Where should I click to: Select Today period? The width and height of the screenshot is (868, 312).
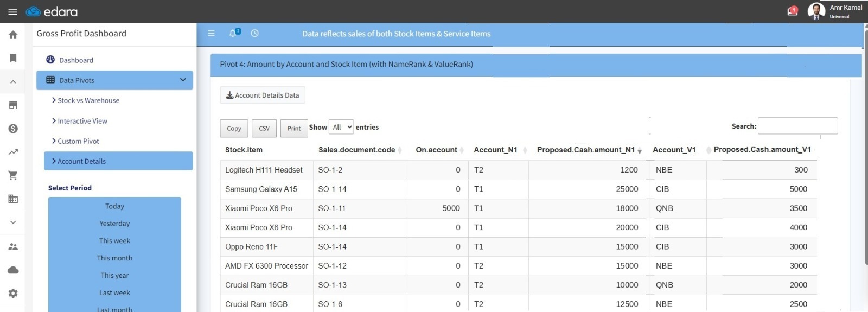click(x=114, y=206)
